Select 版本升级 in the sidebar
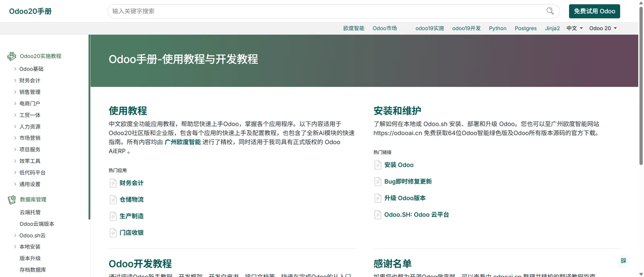 tap(30, 258)
